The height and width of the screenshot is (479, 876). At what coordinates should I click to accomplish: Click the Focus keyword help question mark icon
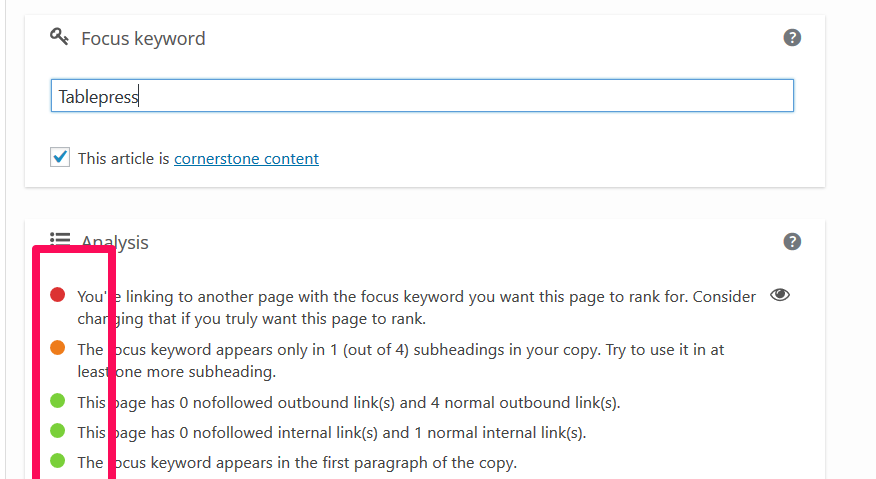(x=792, y=38)
